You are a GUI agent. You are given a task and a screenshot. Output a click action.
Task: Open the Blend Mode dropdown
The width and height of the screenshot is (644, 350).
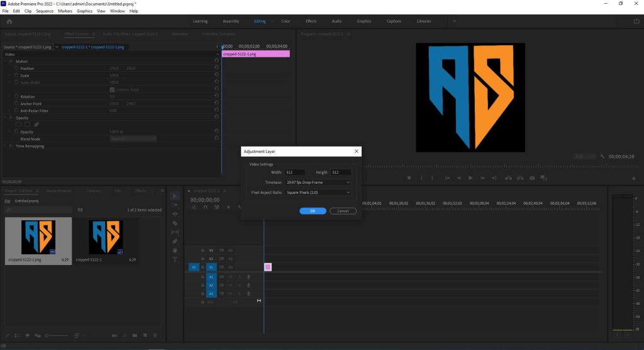(x=132, y=138)
